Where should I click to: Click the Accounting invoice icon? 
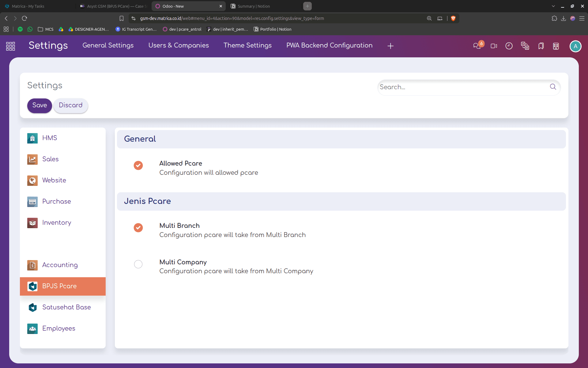coord(32,265)
